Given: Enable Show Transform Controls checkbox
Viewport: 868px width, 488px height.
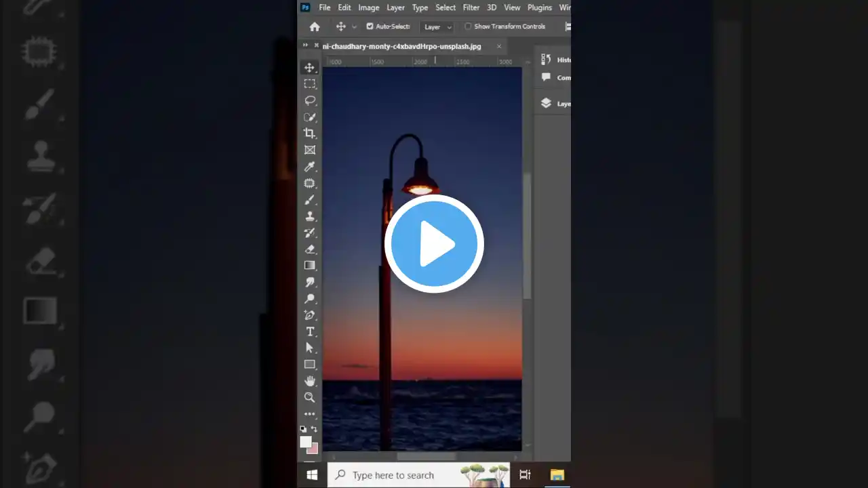Looking at the screenshot, I should (468, 26).
